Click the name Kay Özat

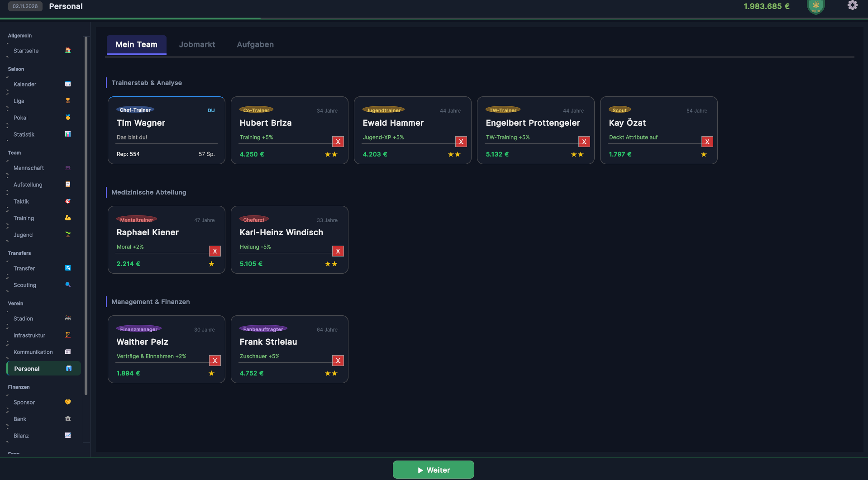coord(627,123)
